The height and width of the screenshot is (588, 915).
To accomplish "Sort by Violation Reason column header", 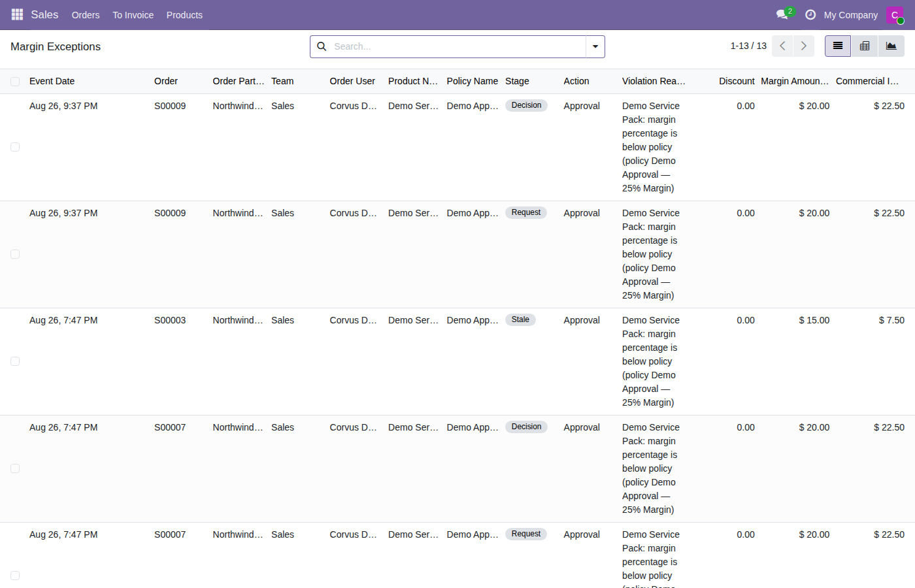I will click(x=654, y=81).
